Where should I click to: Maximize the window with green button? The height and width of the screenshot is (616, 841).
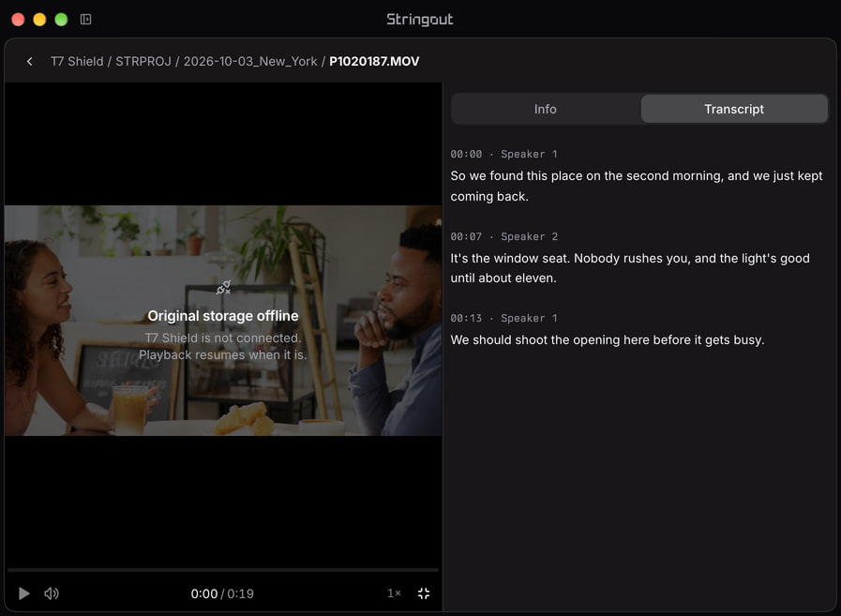click(x=61, y=20)
